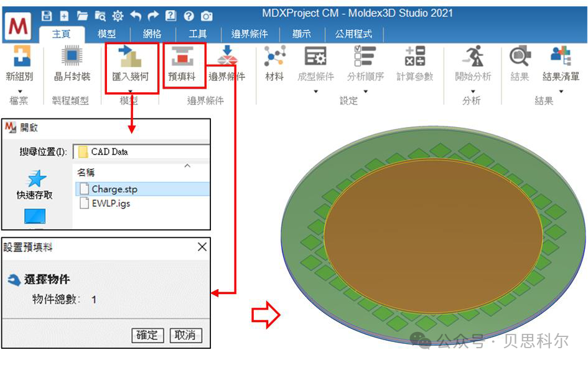
Task: Click the folder search icon in title bar
Action: click(100, 16)
